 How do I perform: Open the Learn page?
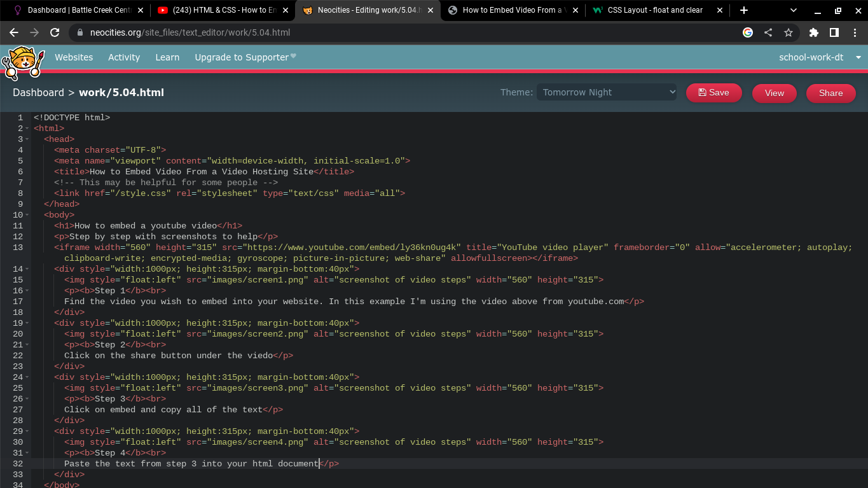point(167,57)
